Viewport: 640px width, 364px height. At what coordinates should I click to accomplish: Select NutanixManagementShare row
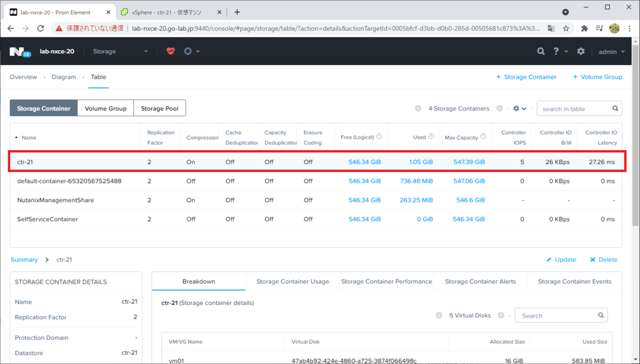point(316,200)
